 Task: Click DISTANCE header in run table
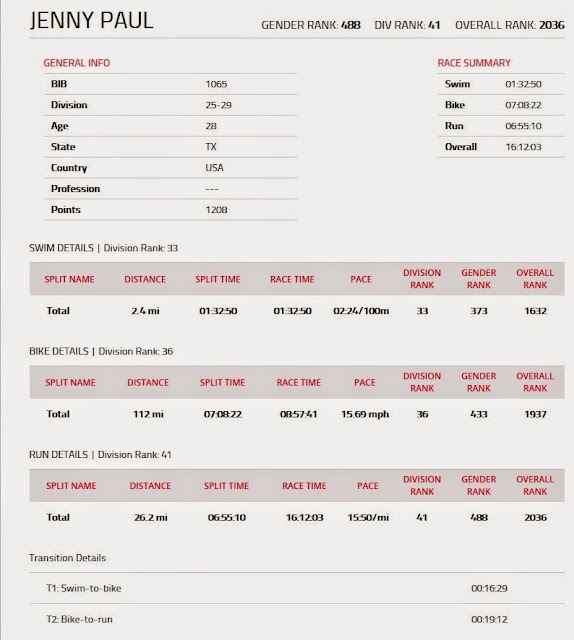(x=150, y=486)
